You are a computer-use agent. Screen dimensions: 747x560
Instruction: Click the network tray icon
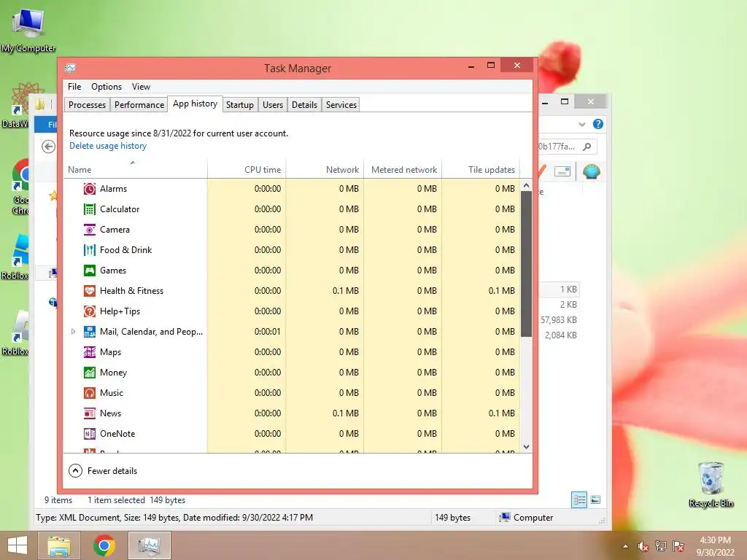[x=661, y=546]
